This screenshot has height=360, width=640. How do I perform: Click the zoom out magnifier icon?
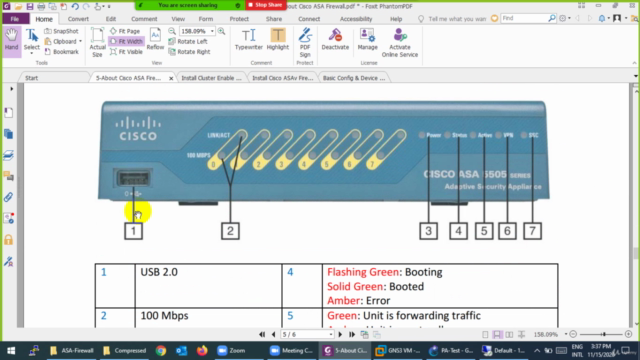pyautogui.click(x=172, y=31)
